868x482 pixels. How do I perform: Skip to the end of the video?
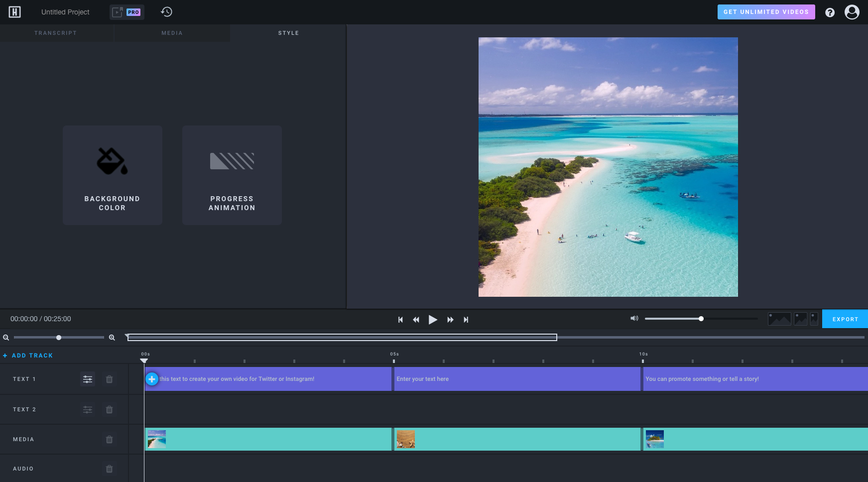(x=466, y=320)
